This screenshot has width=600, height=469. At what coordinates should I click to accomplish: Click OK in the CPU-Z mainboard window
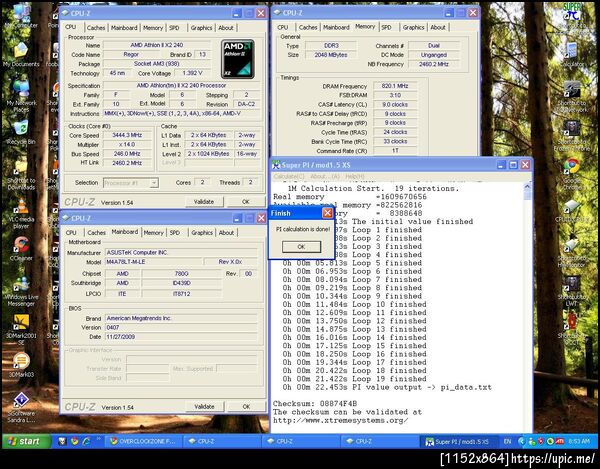click(246, 407)
